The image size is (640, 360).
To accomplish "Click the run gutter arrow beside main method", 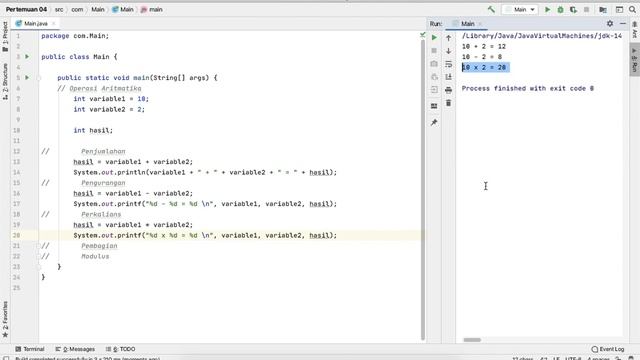I will (x=27, y=78).
